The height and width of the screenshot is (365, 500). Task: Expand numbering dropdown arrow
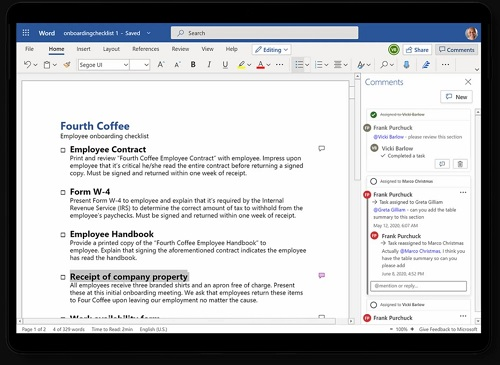coord(326,65)
